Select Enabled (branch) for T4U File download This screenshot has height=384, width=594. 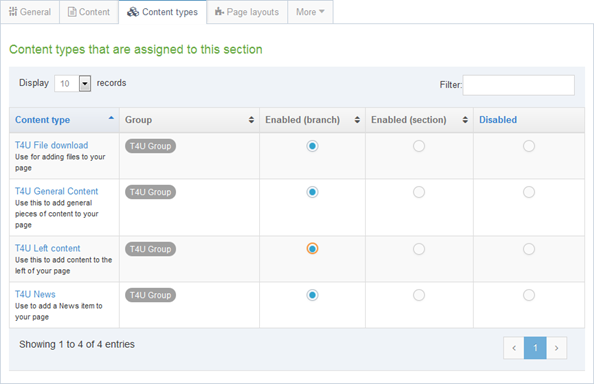pos(312,146)
